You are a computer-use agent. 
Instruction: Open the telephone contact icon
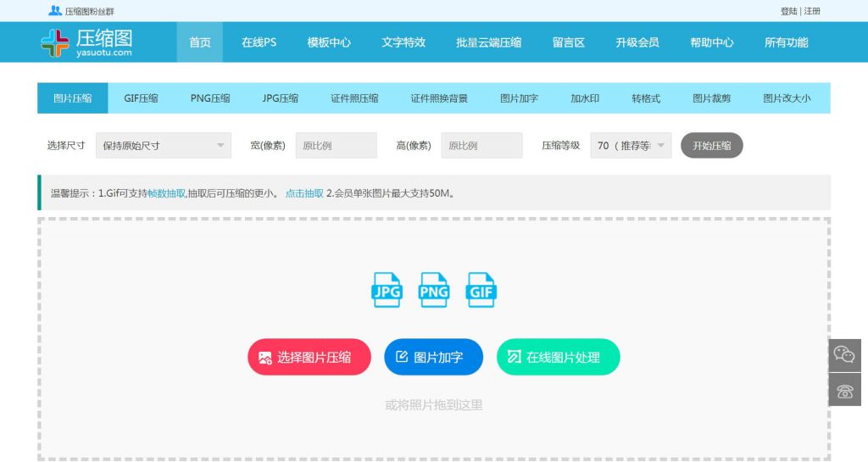pos(845,390)
